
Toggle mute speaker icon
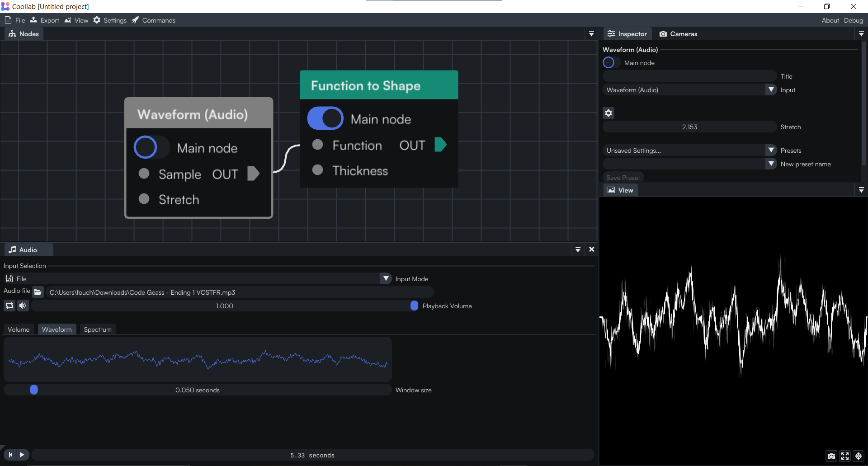tap(23, 306)
